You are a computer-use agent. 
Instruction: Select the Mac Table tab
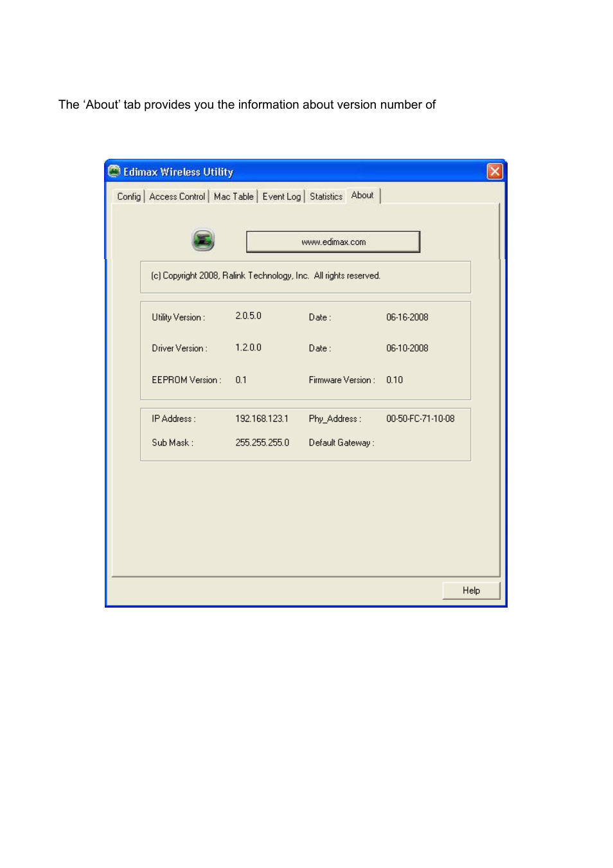coord(234,197)
